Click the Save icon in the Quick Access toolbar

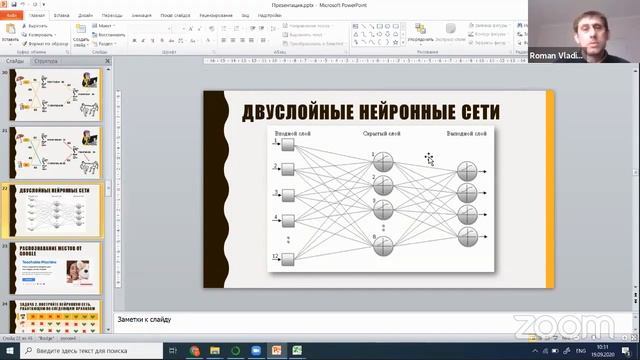tap(13, 4)
